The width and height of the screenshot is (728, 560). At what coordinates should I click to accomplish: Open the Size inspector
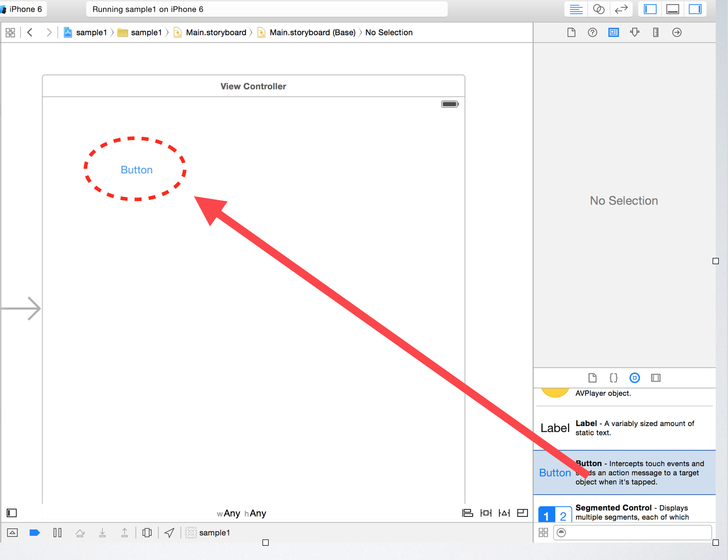tap(656, 32)
